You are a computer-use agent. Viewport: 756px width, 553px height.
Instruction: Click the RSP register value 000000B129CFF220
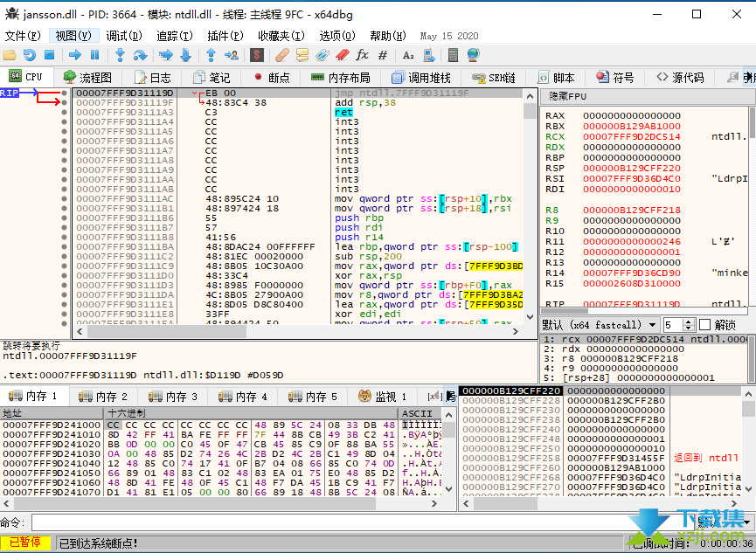pos(632,169)
